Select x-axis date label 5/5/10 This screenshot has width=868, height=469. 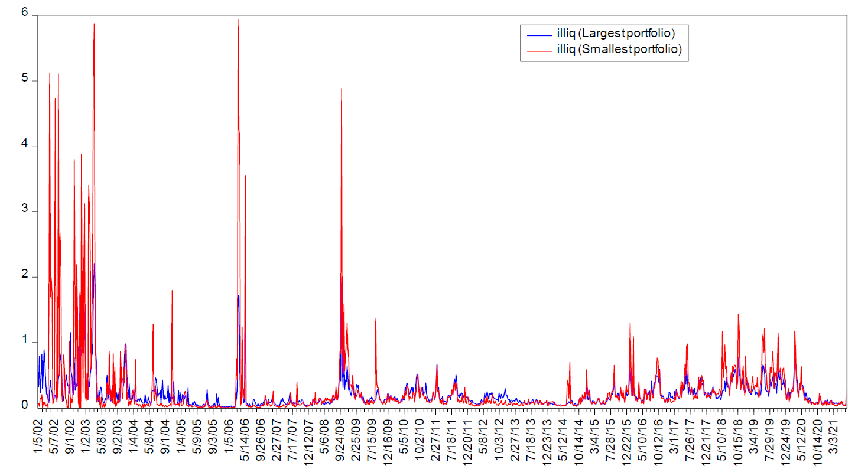pos(404,435)
